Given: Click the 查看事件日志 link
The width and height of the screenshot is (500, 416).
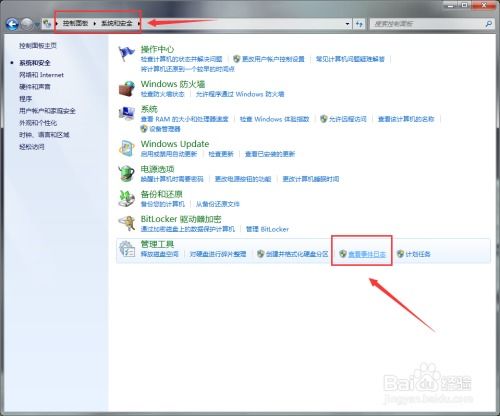Looking at the screenshot, I should [x=367, y=254].
